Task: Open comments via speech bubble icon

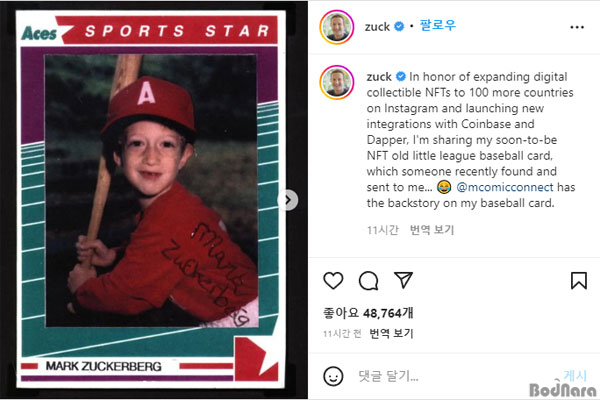Action: pos(368,281)
